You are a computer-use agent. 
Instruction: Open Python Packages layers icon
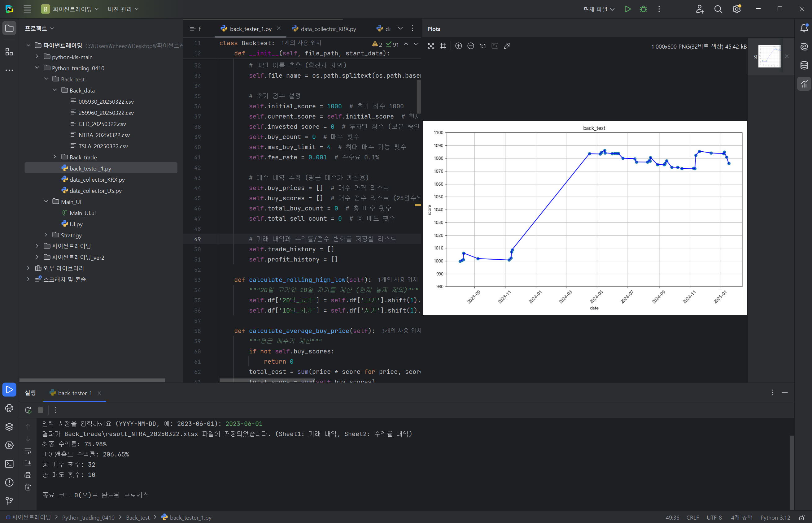click(9, 426)
